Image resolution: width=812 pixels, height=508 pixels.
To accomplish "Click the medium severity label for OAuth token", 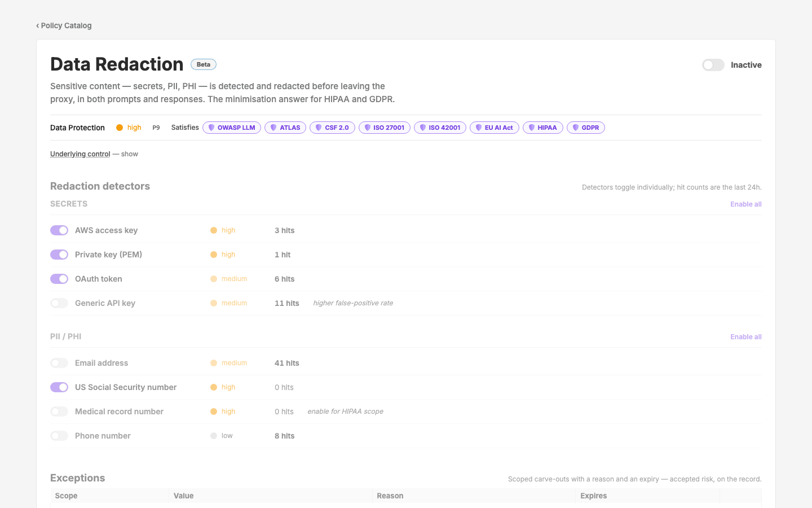I will click(234, 279).
